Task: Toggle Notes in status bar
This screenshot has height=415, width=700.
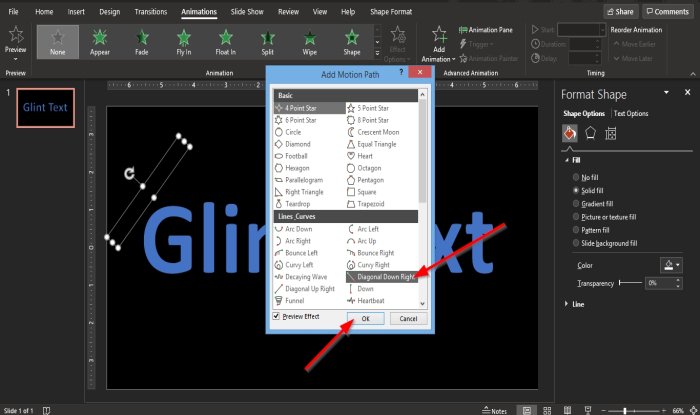Action: [x=495, y=411]
